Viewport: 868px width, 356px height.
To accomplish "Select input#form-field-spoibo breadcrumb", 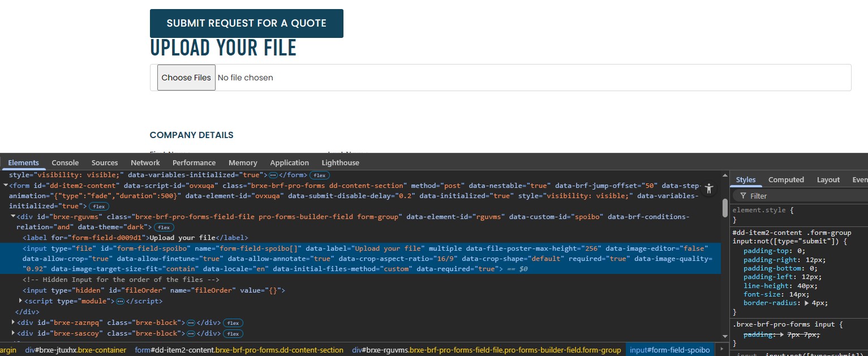I will (669, 350).
